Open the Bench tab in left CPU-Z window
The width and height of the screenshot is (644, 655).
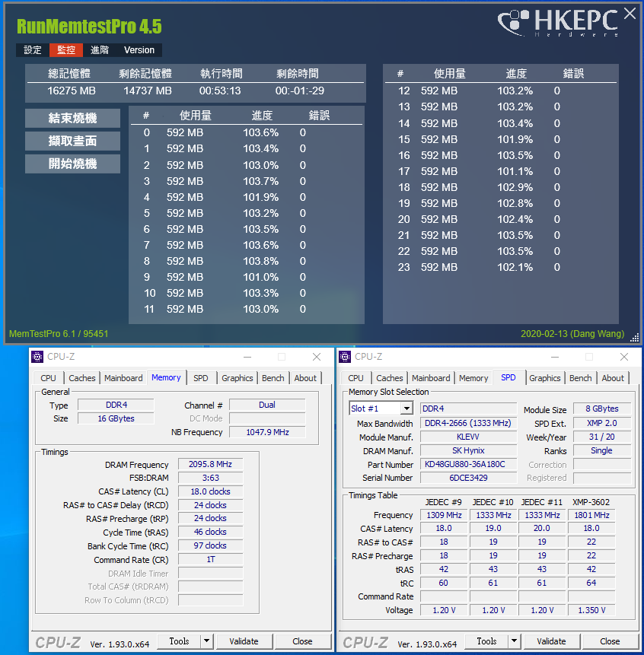(x=273, y=378)
